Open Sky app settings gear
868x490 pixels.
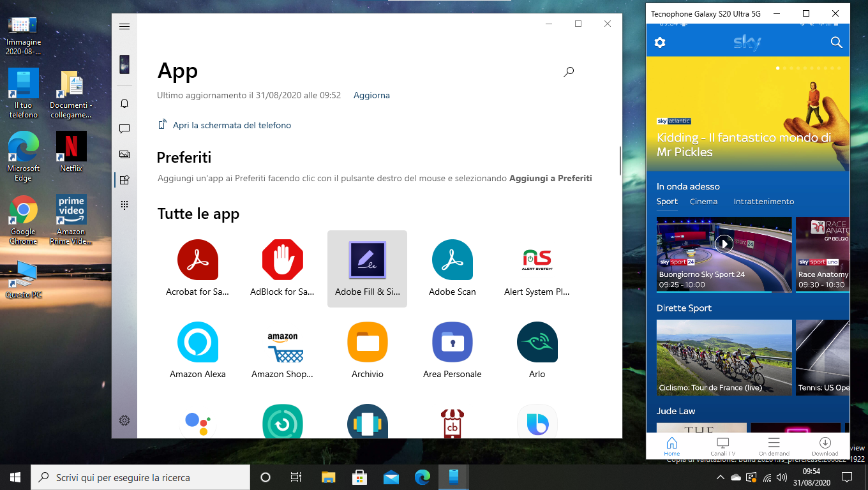pyautogui.click(x=660, y=43)
